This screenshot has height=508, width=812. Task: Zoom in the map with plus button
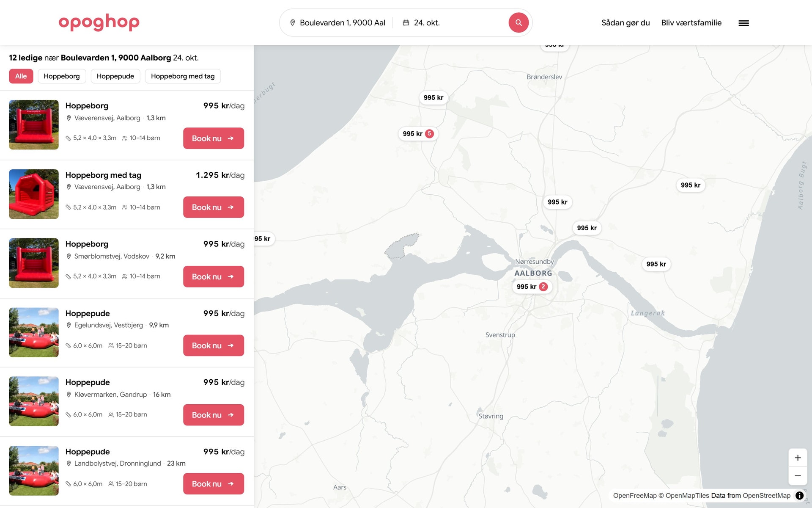click(798, 458)
